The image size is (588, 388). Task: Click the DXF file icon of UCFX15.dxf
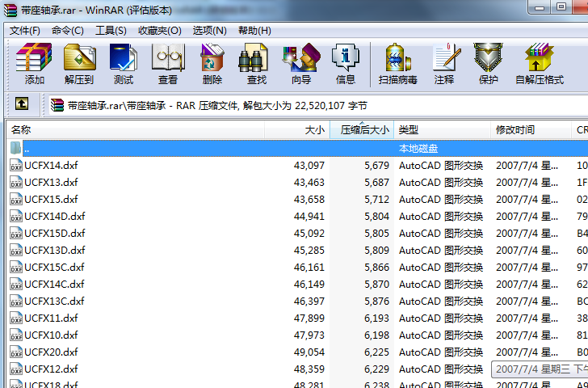coord(16,199)
